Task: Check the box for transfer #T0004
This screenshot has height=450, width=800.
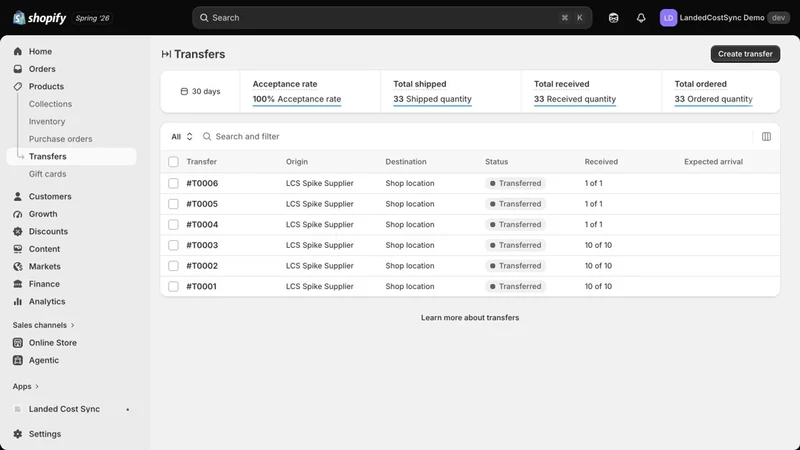Action: coord(173,224)
